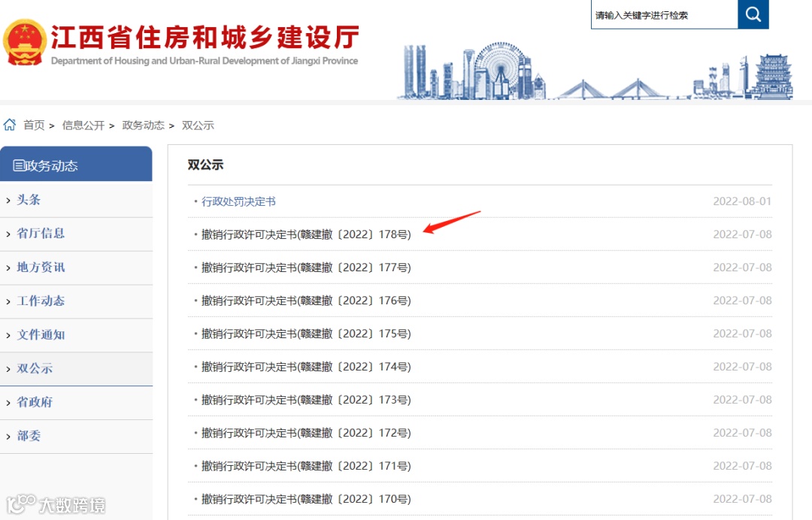The image size is (812, 520).
Task: Select 地方资讯 in sidebar menu
Action: click(x=41, y=267)
